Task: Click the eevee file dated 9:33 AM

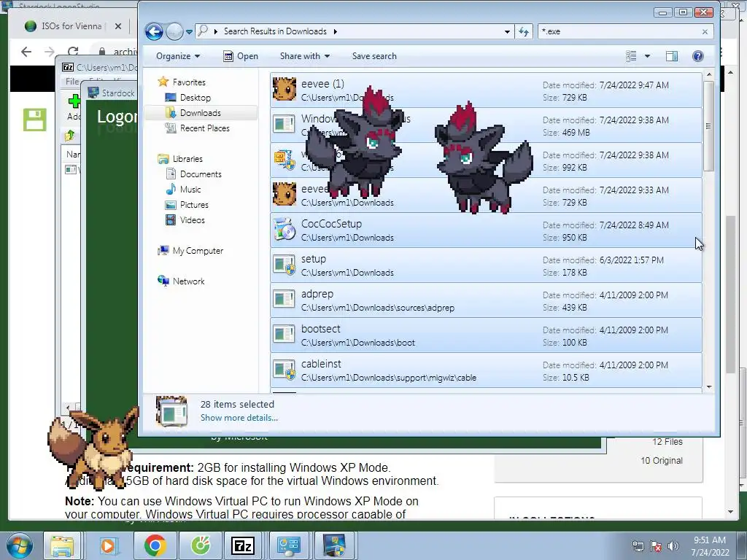Action: [x=486, y=195]
